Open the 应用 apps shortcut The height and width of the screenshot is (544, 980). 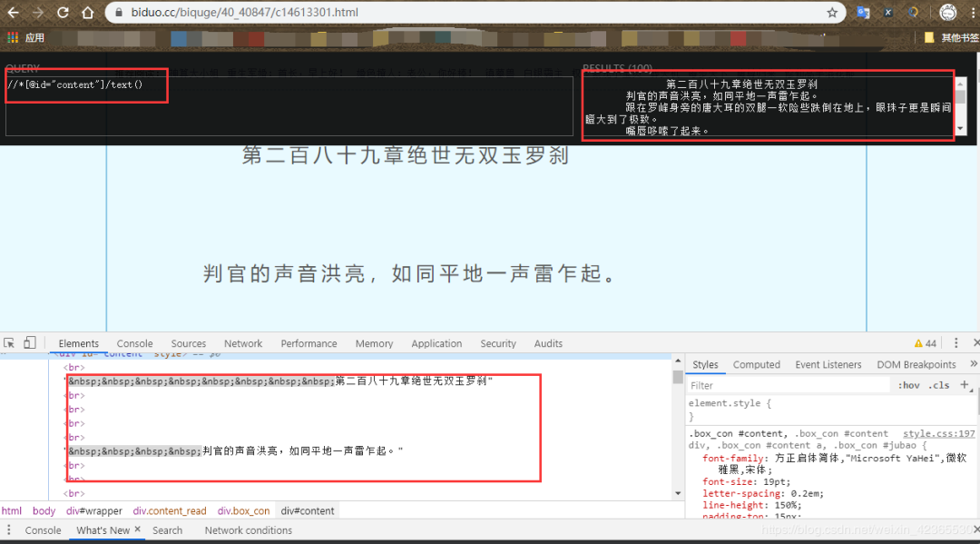click(25, 38)
